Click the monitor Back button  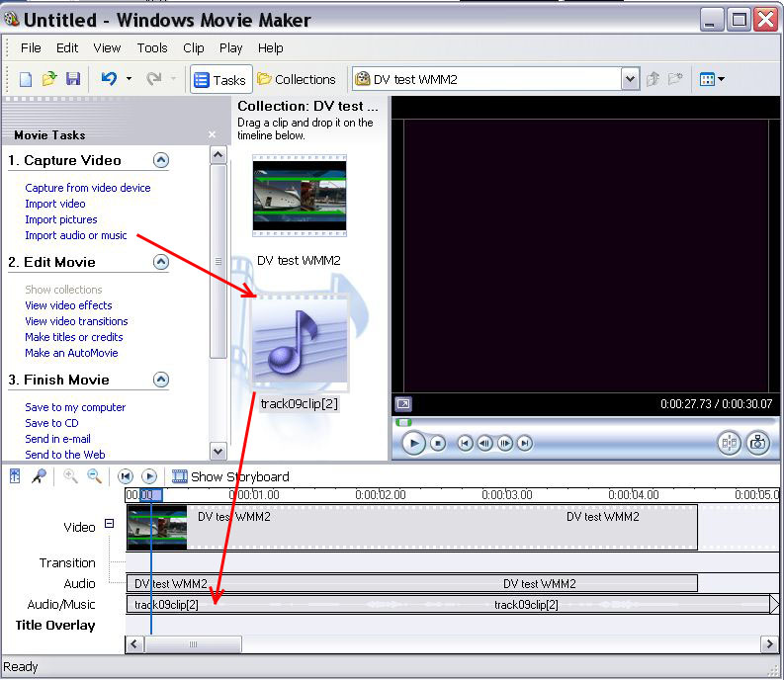(x=465, y=444)
